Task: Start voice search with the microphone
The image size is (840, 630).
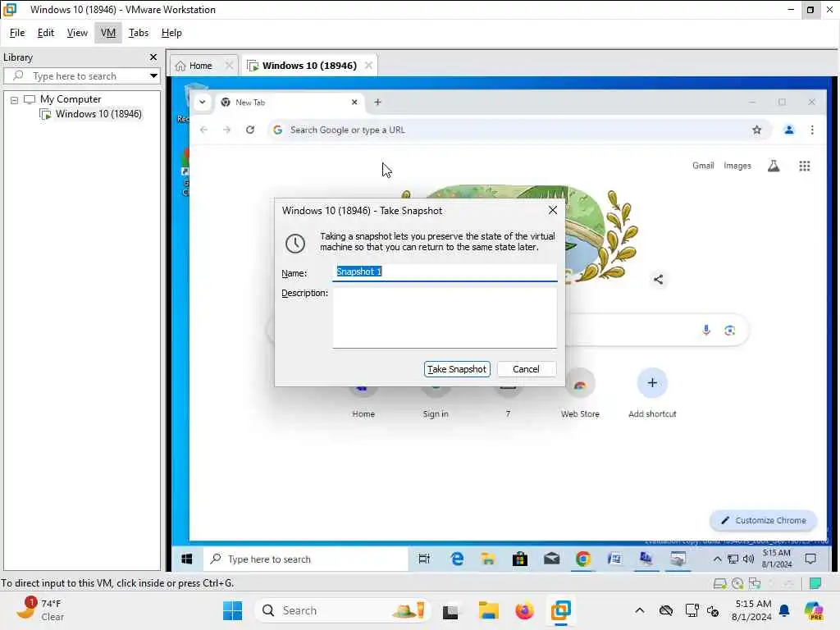Action: pos(706,330)
